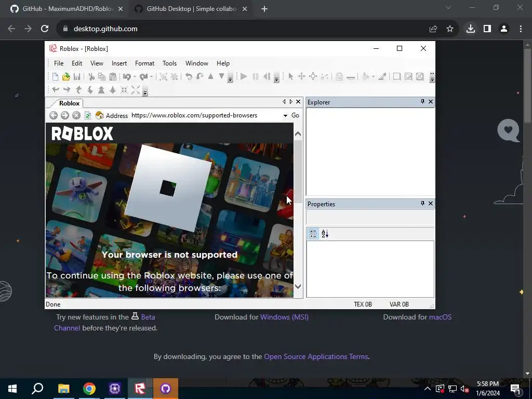
Task: Click the Pause button in the toolbar
Action: click(256, 77)
